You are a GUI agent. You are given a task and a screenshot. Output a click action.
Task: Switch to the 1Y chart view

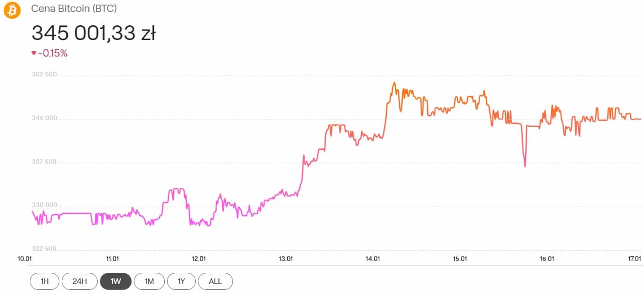181,281
